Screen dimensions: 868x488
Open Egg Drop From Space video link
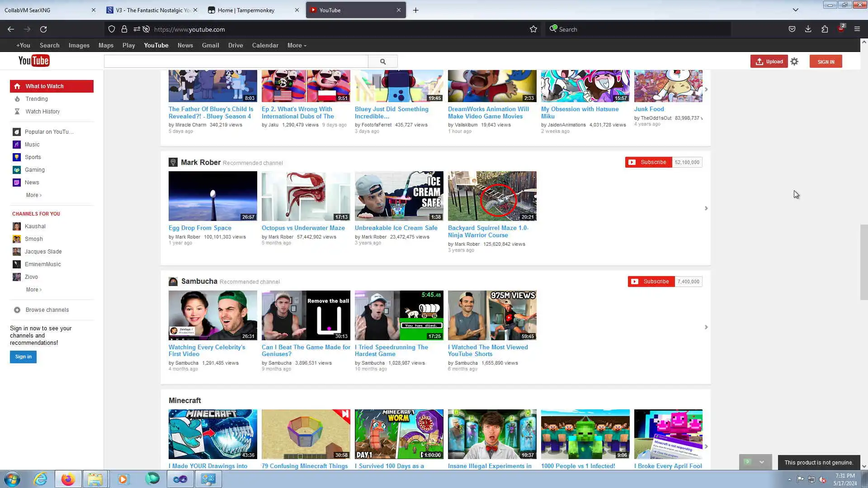tap(200, 228)
